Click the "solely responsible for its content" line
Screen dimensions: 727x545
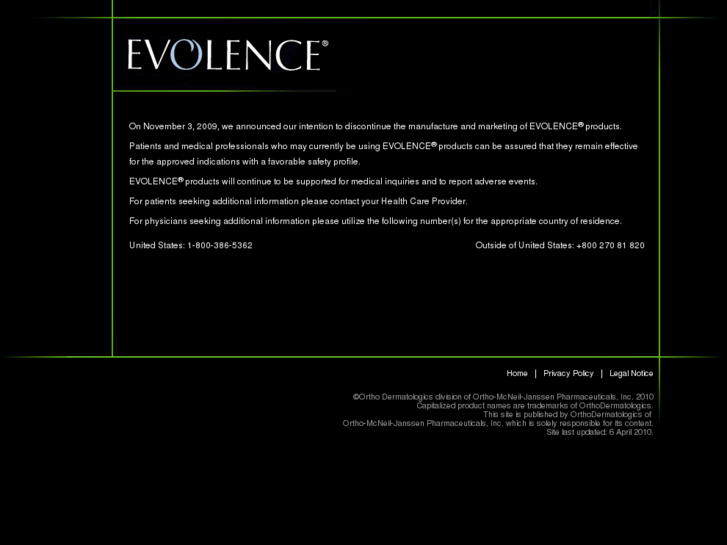497,423
